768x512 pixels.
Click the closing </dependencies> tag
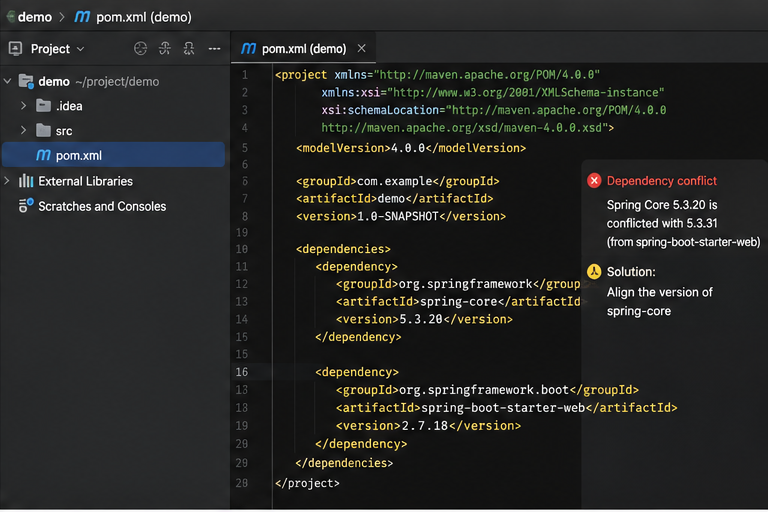[344, 463]
